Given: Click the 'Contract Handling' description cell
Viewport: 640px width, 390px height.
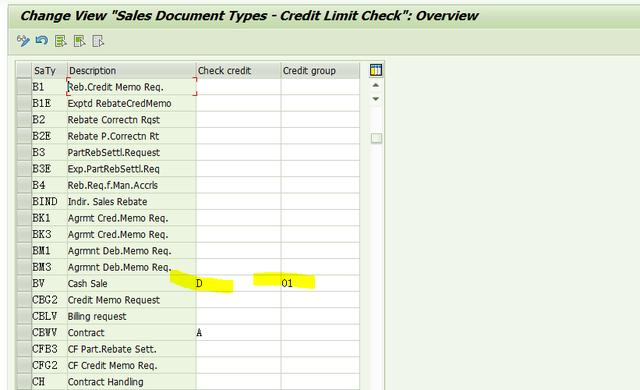Looking at the screenshot, I should click(131, 381).
